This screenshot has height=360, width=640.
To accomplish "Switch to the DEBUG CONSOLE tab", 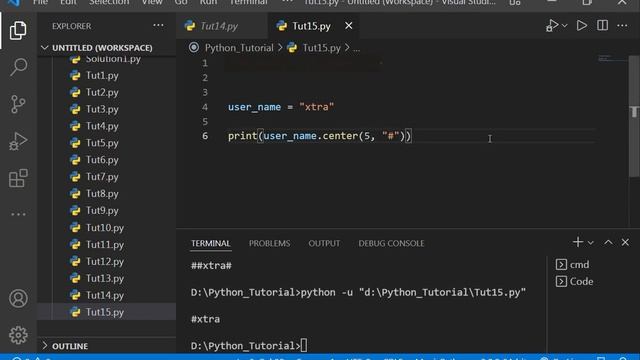I will click(x=391, y=243).
